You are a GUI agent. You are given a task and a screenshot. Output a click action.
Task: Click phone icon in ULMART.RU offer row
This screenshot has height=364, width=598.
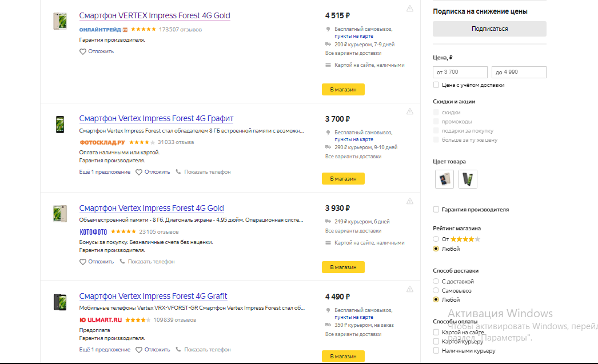tap(178, 349)
